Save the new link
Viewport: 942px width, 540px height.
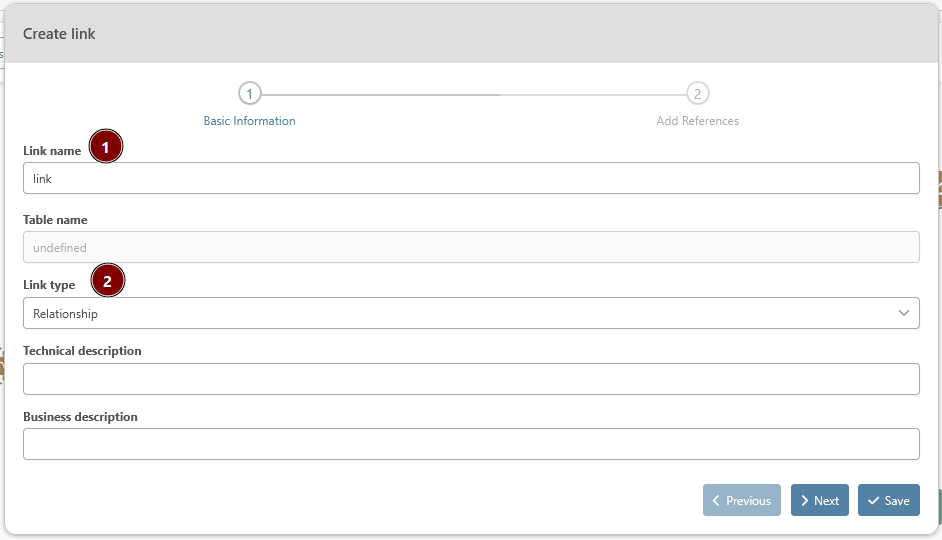pos(888,501)
